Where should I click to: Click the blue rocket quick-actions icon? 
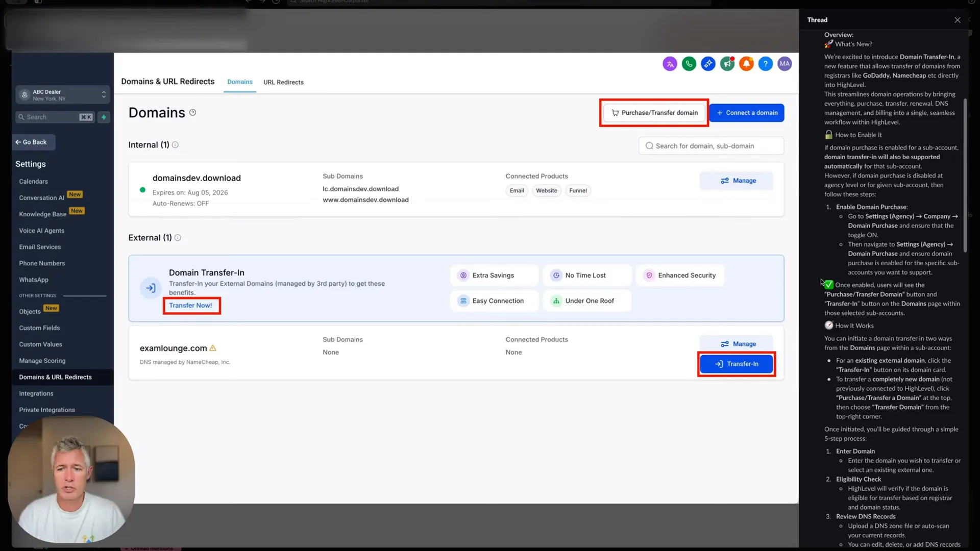pos(708,64)
